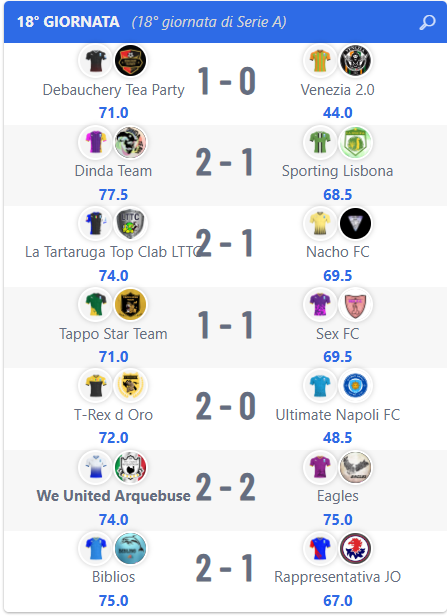The image size is (447, 616).
Task: Click Biblios score 75.0
Action: (114, 601)
